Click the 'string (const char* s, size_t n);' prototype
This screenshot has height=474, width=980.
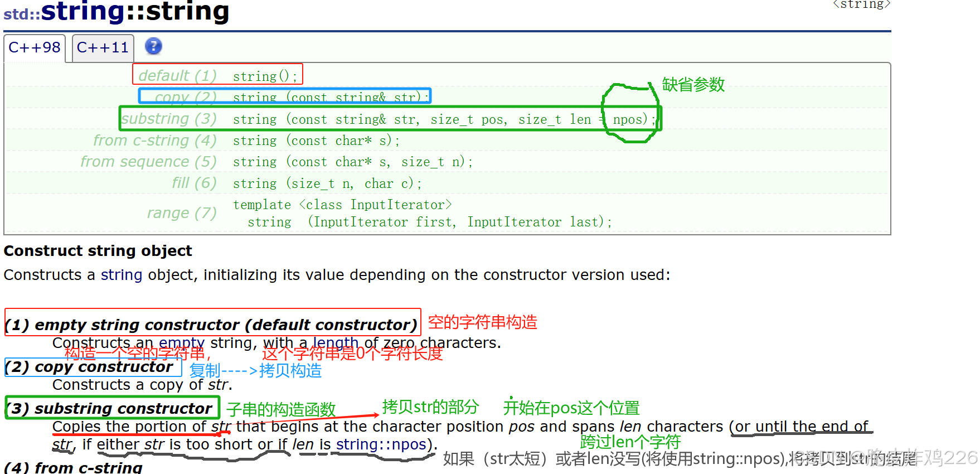353,162
